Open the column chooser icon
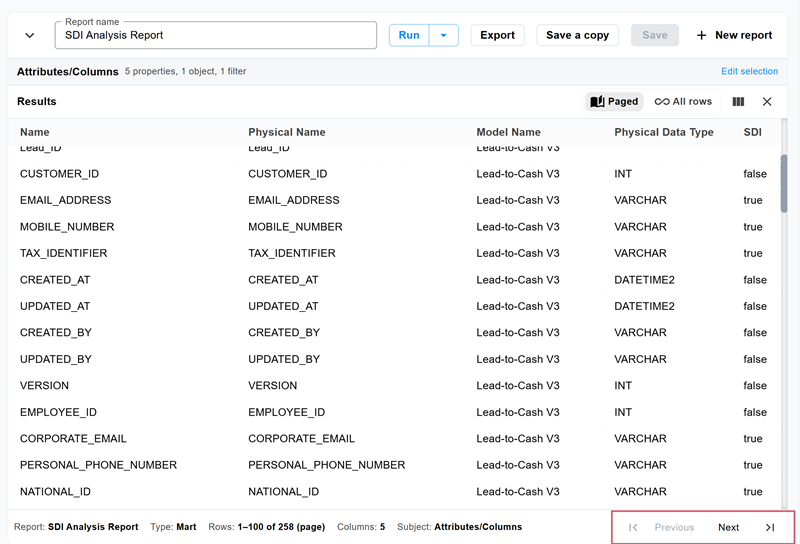This screenshot has width=800, height=544. pos(738,102)
